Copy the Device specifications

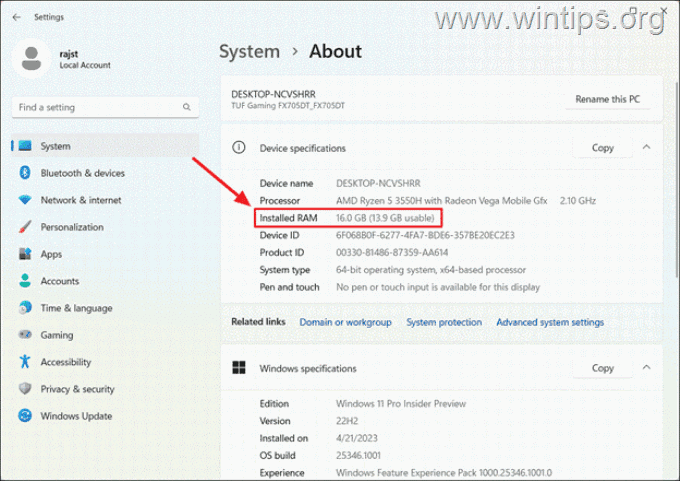click(x=603, y=148)
